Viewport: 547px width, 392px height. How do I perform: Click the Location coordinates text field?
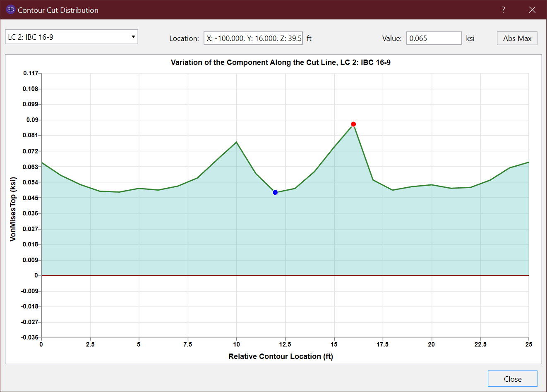click(x=253, y=38)
